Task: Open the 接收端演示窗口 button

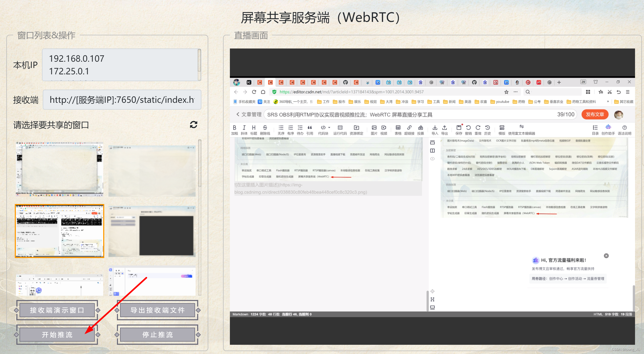Action: pyautogui.click(x=57, y=310)
